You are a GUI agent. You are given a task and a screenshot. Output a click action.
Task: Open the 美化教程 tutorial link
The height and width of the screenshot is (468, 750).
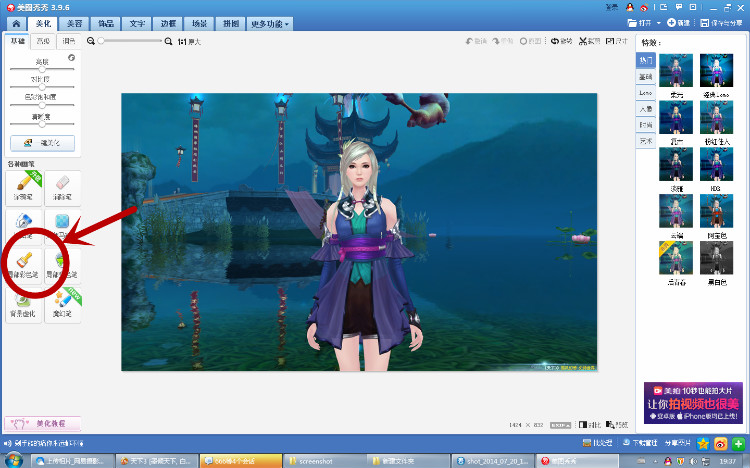43,423
